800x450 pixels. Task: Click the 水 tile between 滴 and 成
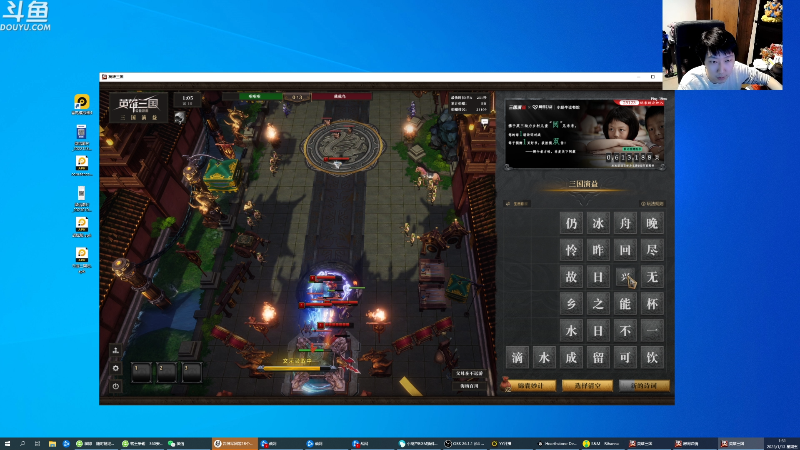coord(544,357)
